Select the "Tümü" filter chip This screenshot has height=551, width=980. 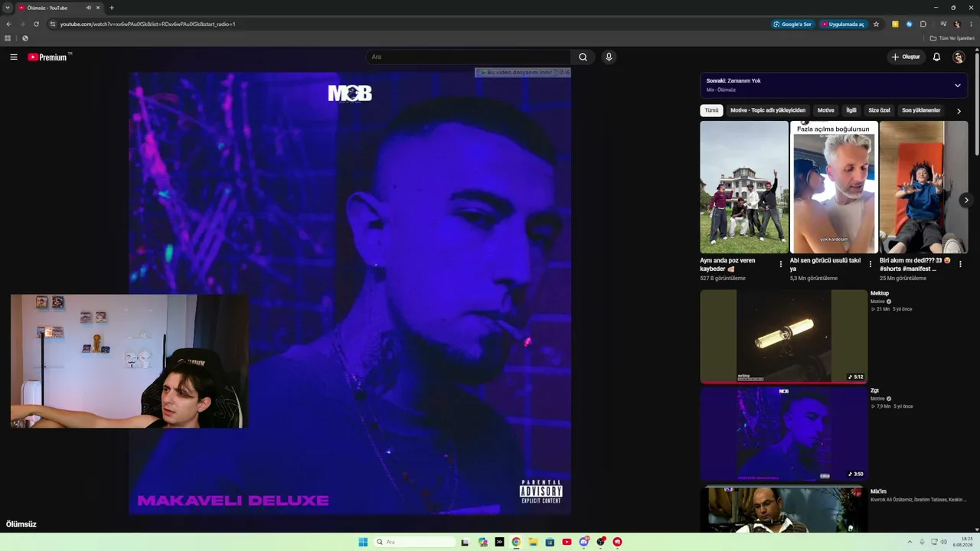[x=712, y=110]
